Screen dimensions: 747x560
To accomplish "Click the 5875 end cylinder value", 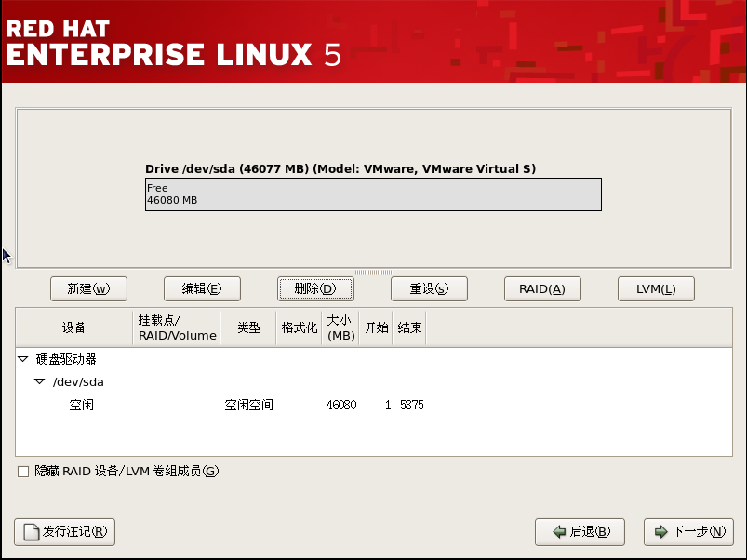I will tap(412, 405).
